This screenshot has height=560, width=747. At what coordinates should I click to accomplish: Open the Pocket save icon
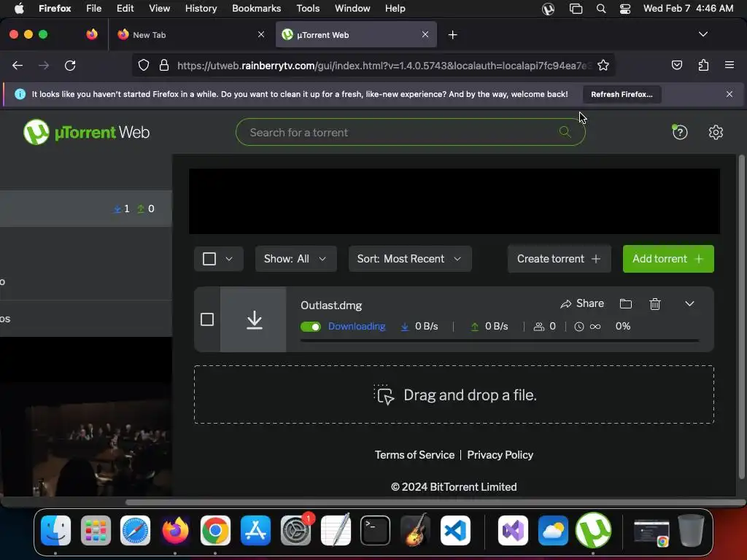(x=676, y=65)
